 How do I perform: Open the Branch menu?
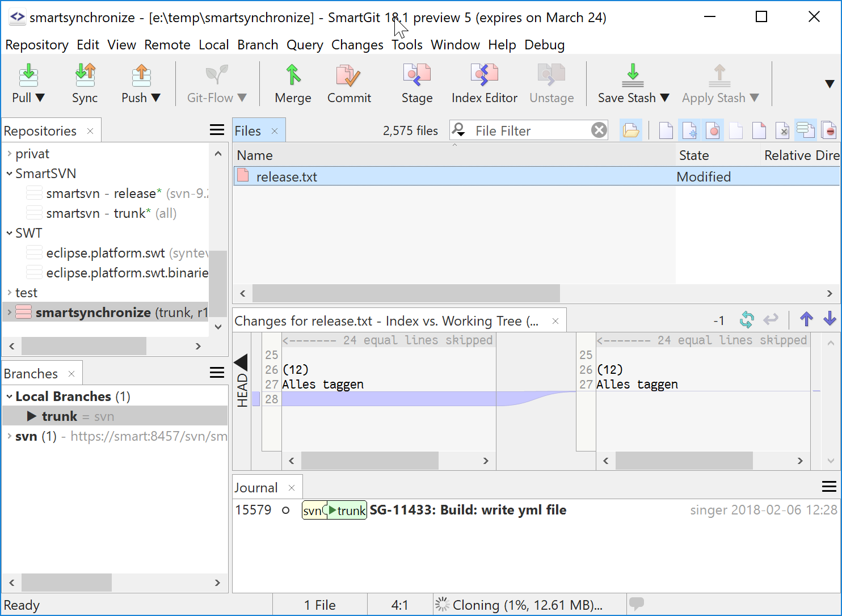point(258,45)
